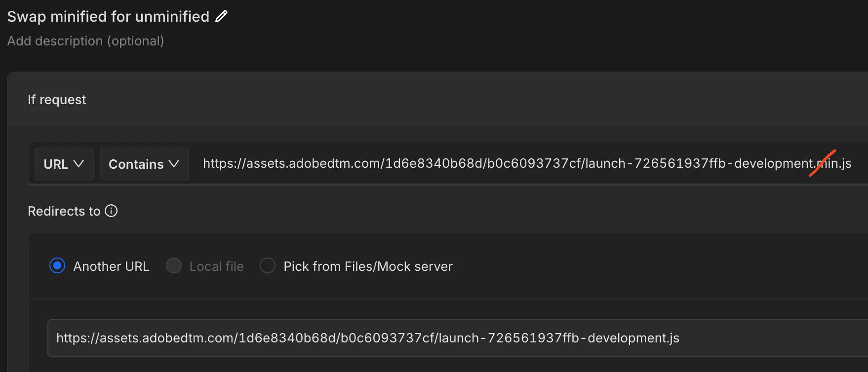Click the info icon beside Redirects to
Viewport: 868px width, 372px height.
click(112, 211)
